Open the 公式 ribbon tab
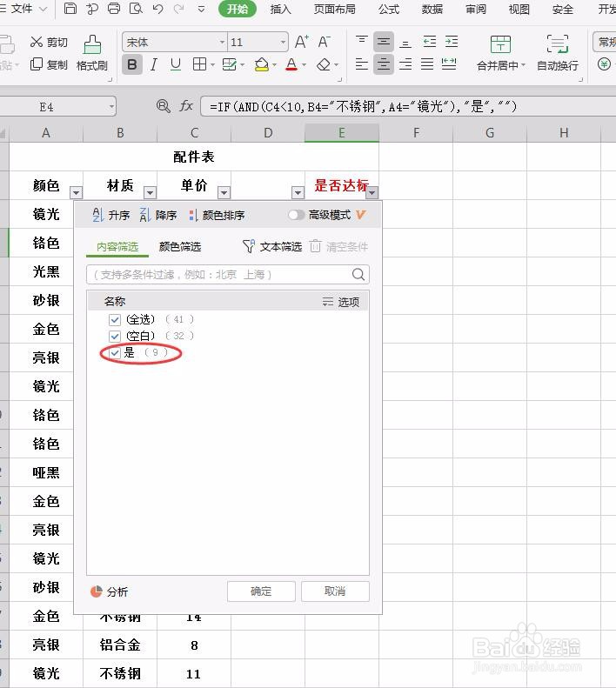 [x=389, y=9]
